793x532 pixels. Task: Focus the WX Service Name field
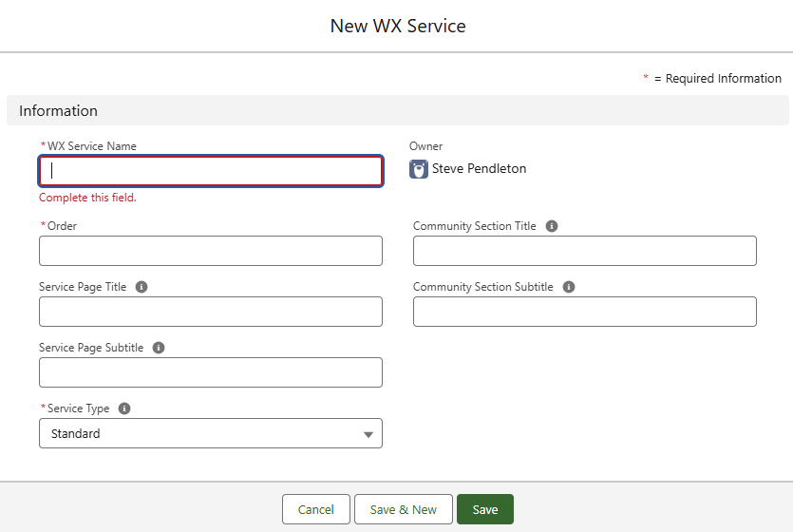pyautogui.click(x=211, y=171)
